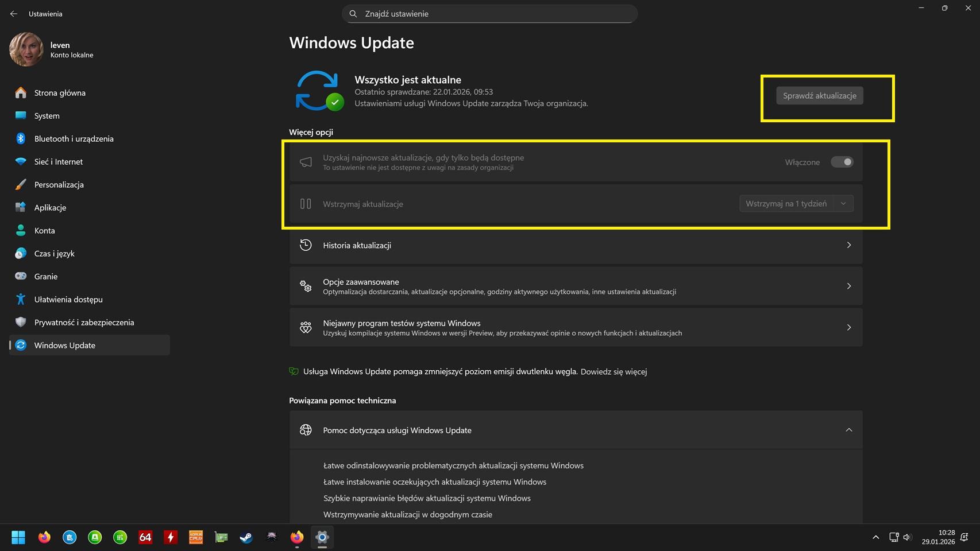
Task: Open the wolf emblem game taskbar icon
Action: point(272,537)
